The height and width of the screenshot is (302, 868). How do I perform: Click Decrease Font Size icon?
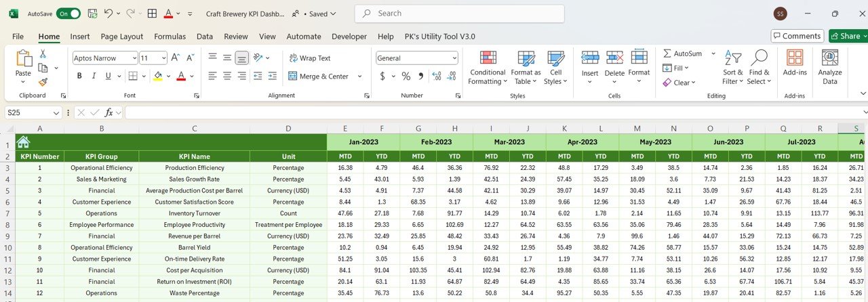pyautogui.click(x=189, y=58)
